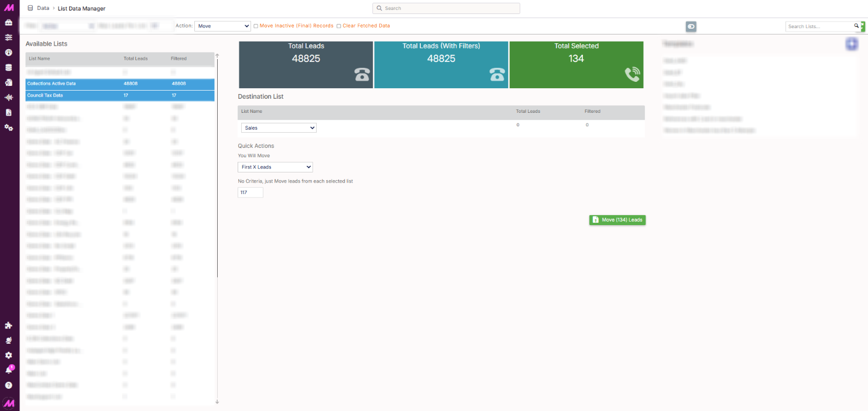Viewport: 868px width, 411px height.
Task: Open the double gears icon in sidebar
Action: click(9, 127)
